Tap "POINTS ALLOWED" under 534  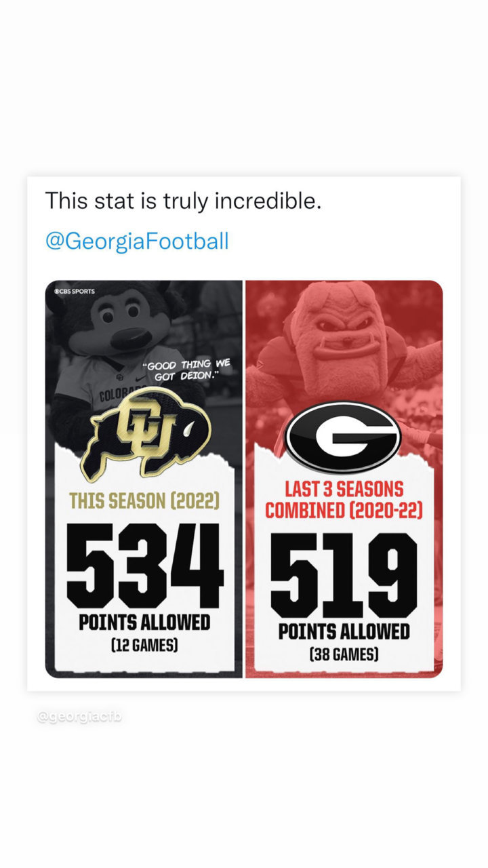click(144, 623)
